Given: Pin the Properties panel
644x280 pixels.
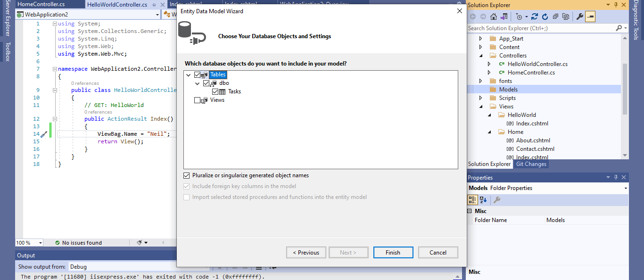Looking at the screenshot, I should tap(616, 178).
